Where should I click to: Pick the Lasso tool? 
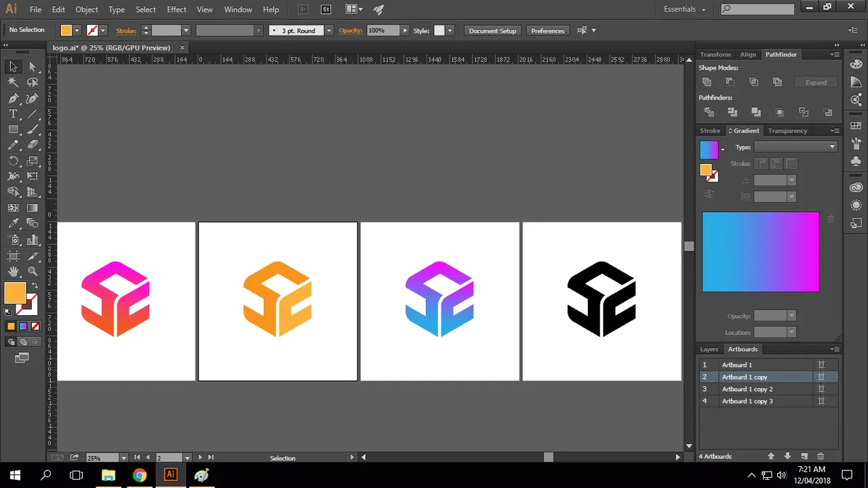(33, 82)
